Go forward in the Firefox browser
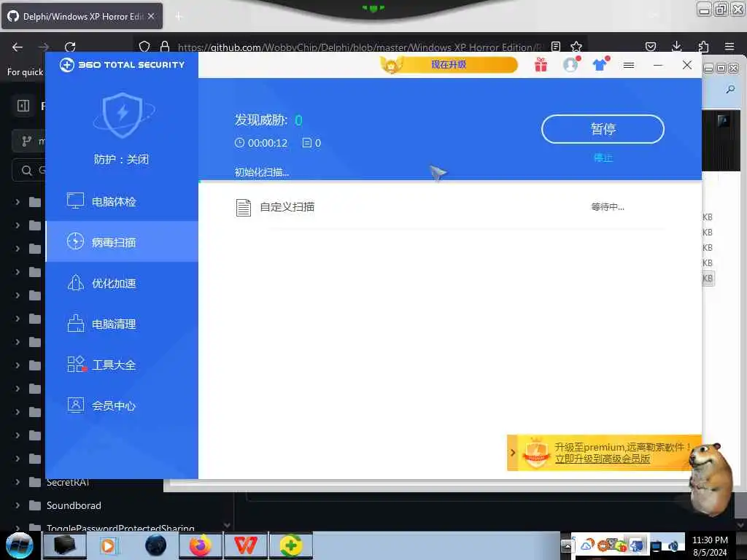Viewport: 747px width, 560px height. click(x=44, y=47)
